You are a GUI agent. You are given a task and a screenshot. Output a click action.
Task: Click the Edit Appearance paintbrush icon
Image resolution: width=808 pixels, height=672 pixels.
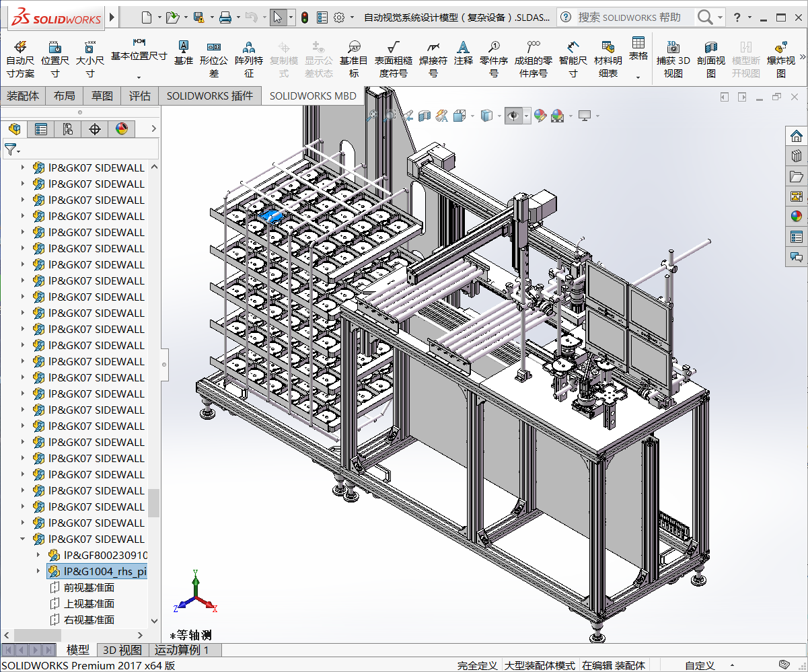[x=540, y=115]
